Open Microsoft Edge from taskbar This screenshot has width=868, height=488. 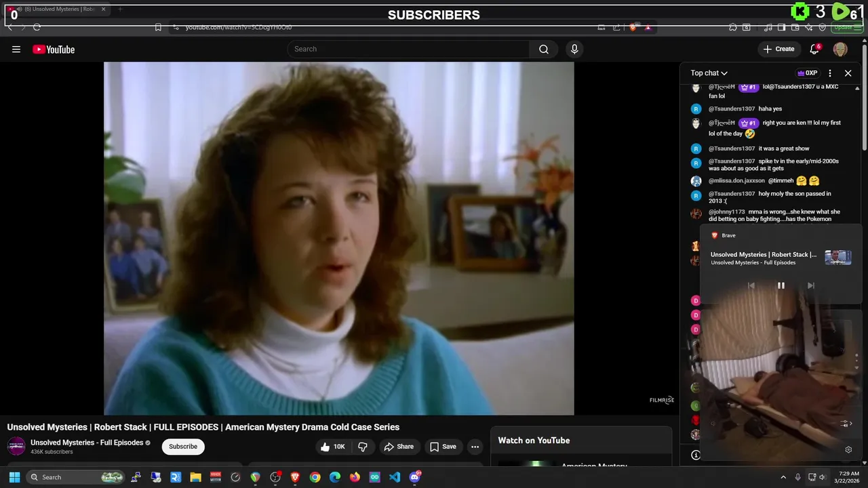pyautogui.click(x=335, y=477)
